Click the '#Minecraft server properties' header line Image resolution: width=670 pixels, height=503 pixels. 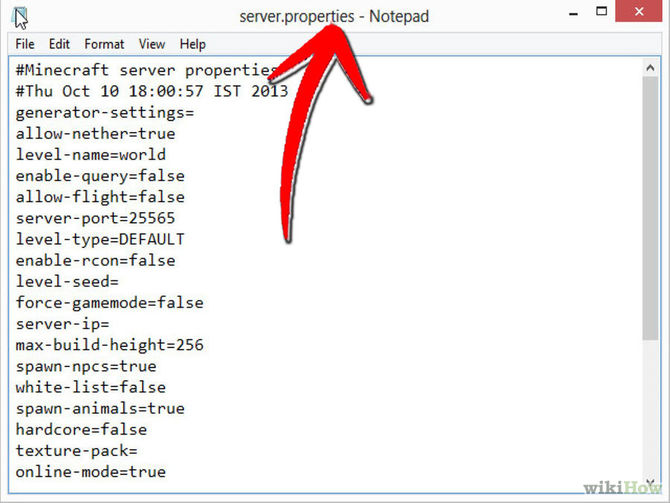click(x=147, y=70)
